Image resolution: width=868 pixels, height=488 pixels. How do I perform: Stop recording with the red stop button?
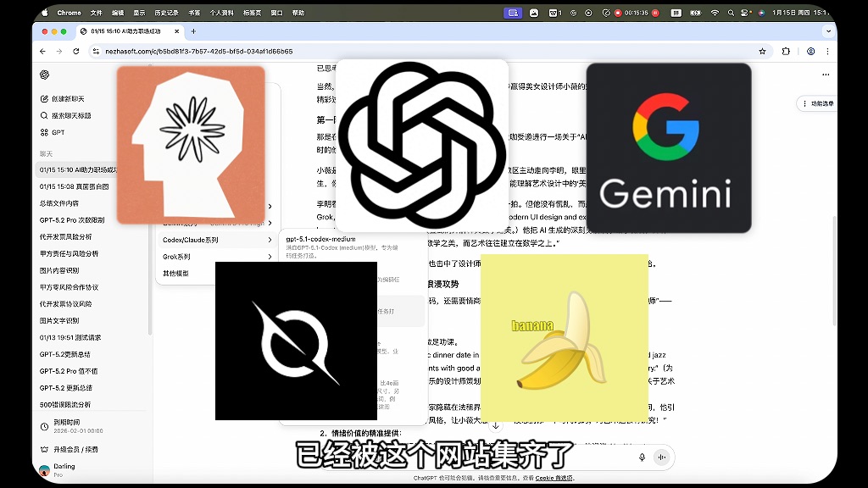[618, 13]
